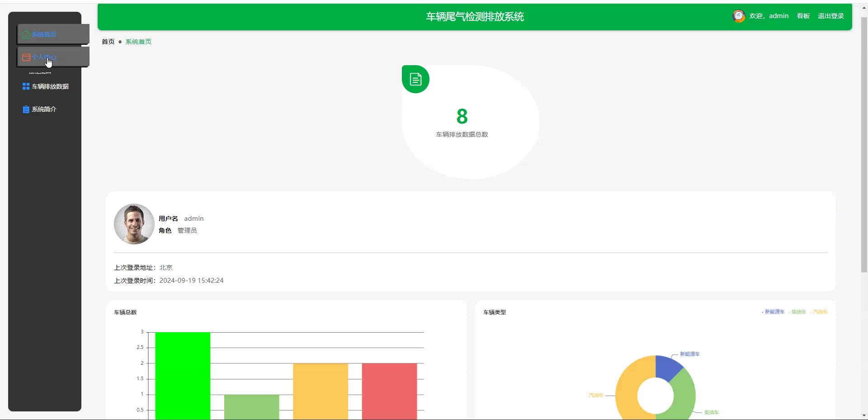Click the yellow bar in 车辆总数 chart
Image resolution: width=868 pixels, height=420 pixels.
(x=321, y=391)
